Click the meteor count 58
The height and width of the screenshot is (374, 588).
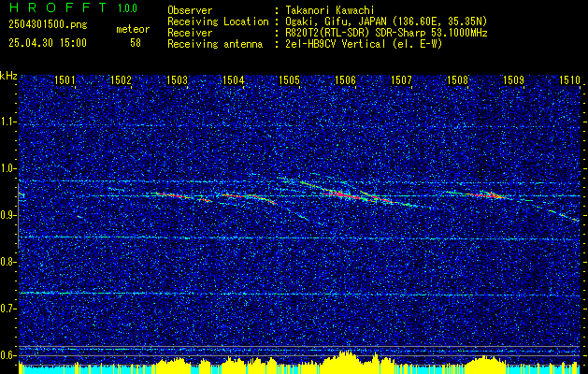[x=136, y=43]
